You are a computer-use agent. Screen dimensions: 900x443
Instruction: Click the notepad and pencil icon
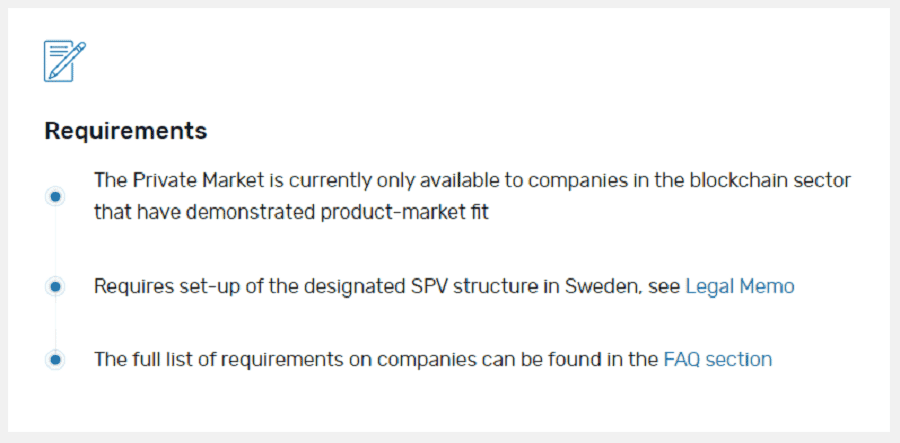65,61
